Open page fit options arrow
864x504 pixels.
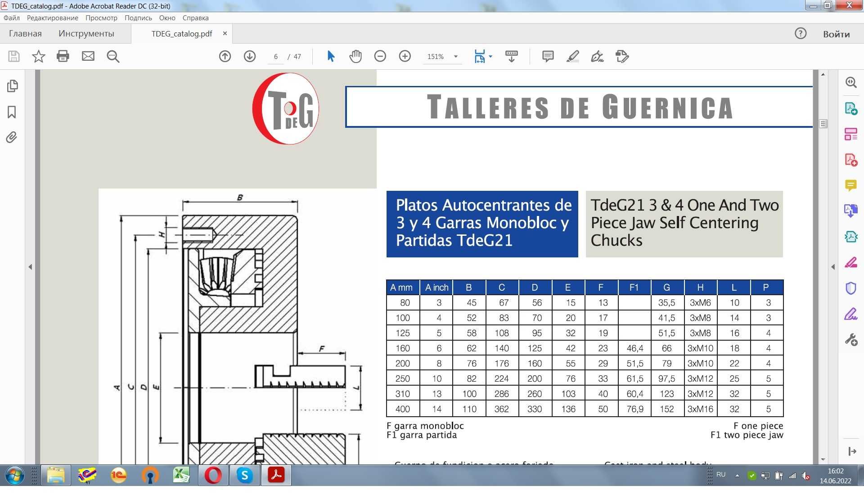490,56
